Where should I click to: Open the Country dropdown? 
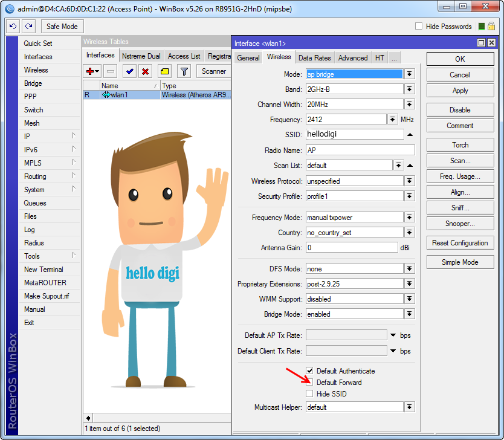coord(409,233)
